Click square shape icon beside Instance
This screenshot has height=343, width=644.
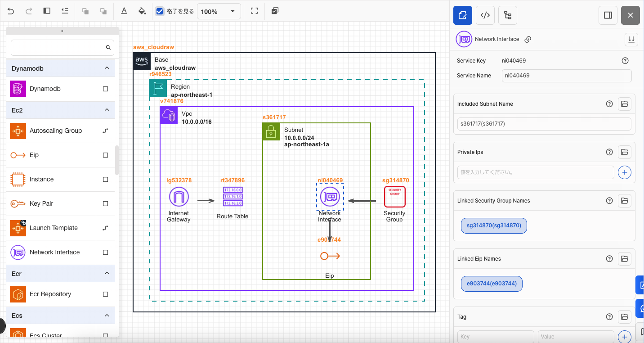[x=106, y=180]
